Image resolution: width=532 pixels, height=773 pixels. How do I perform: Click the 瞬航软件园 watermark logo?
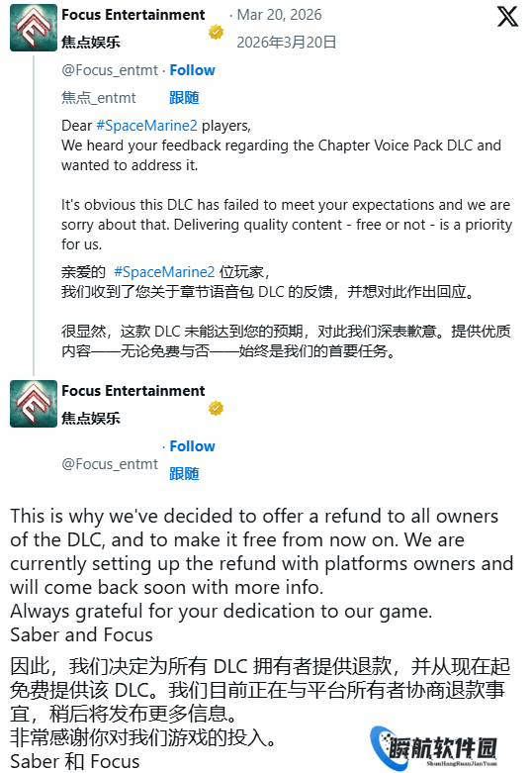(x=434, y=747)
